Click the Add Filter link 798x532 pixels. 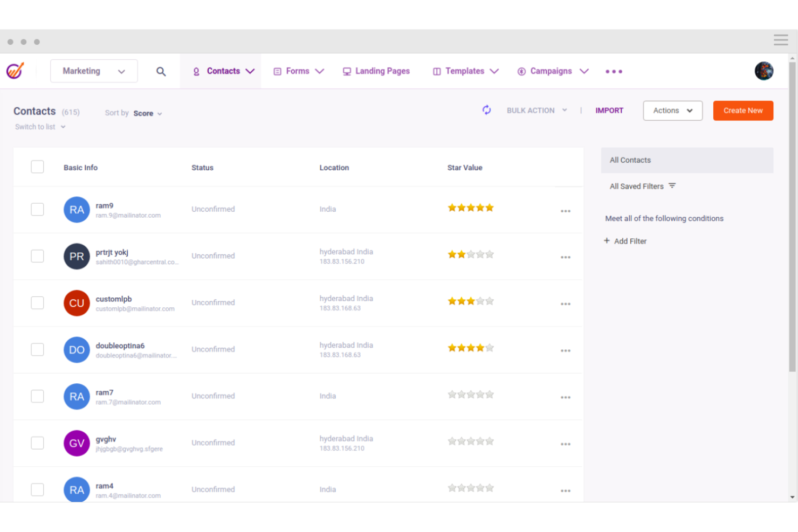[625, 241]
